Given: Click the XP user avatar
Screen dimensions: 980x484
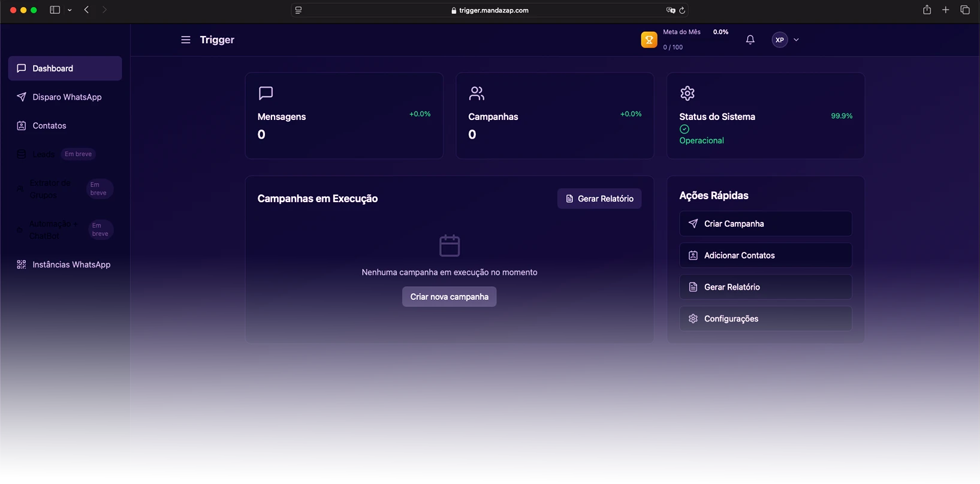Looking at the screenshot, I should 779,40.
